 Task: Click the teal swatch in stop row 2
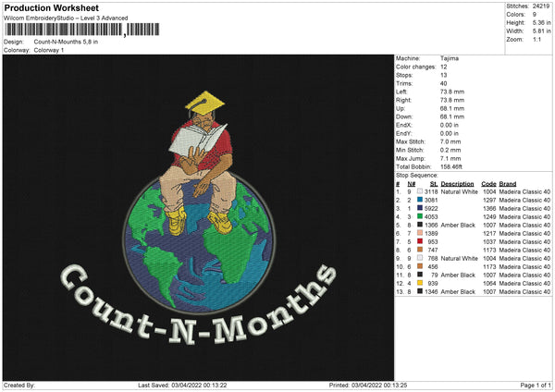click(x=420, y=200)
